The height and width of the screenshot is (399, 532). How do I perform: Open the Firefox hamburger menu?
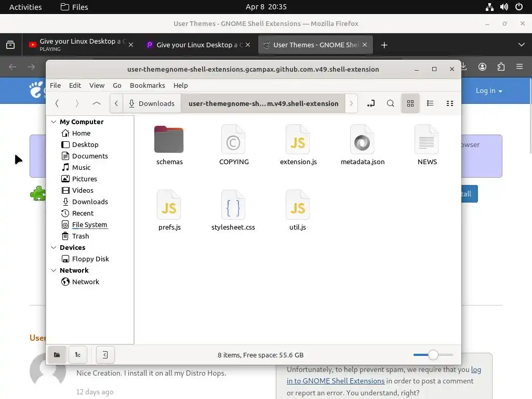click(x=520, y=67)
